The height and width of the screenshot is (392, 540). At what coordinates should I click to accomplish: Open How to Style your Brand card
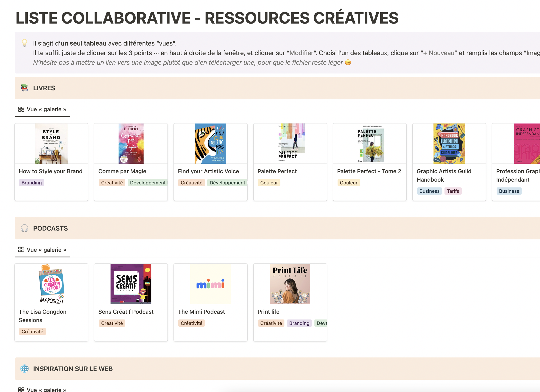pyautogui.click(x=51, y=171)
